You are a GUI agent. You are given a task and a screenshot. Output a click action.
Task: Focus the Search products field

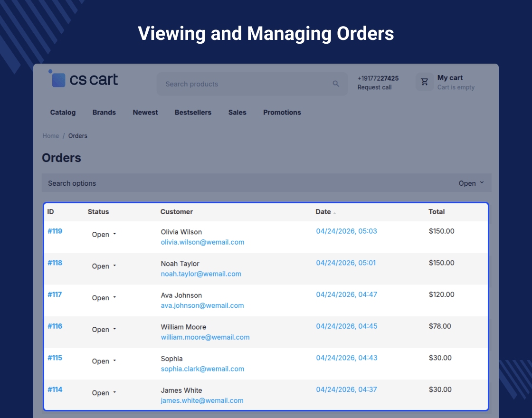[x=252, y=84]
